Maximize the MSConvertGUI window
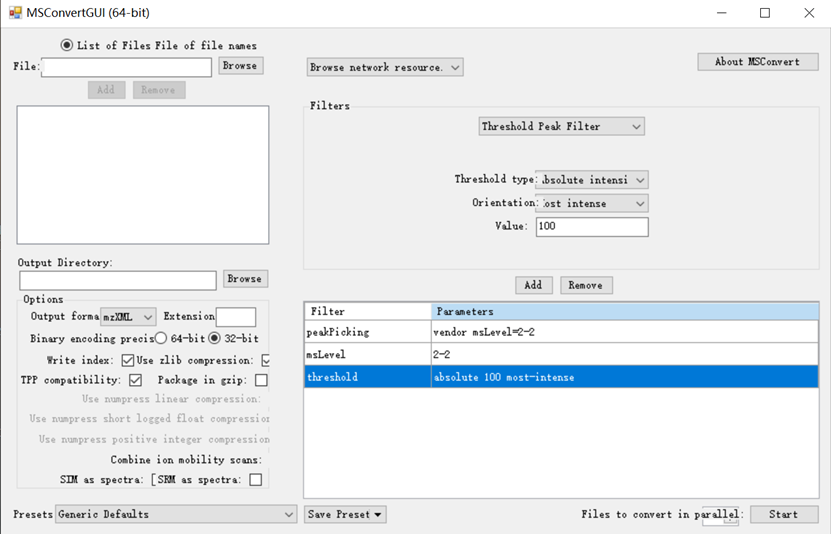 click(765, 13)
